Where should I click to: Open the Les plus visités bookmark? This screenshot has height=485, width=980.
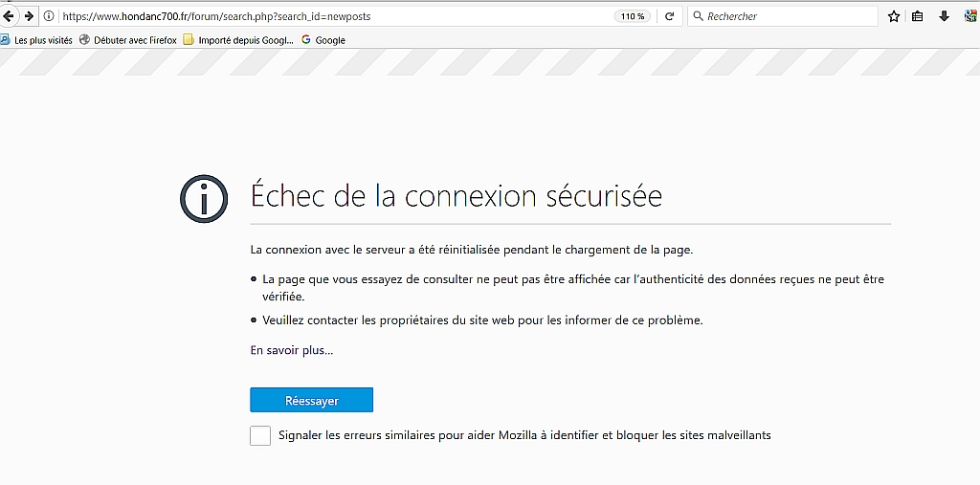tap(37, 40)
